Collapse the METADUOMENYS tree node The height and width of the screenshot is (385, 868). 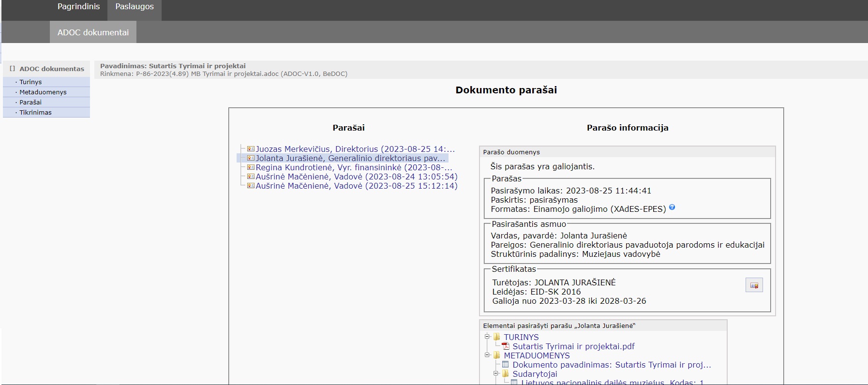pos(487,355)
